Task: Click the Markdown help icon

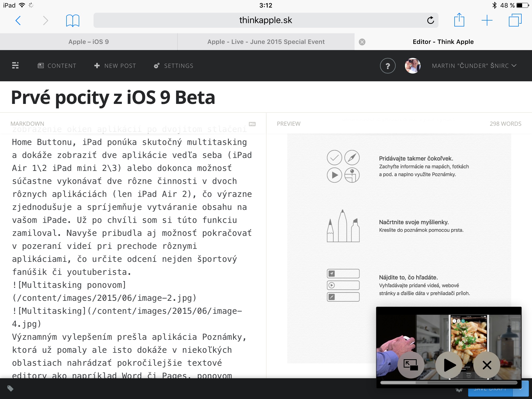Action: (252, 124)
